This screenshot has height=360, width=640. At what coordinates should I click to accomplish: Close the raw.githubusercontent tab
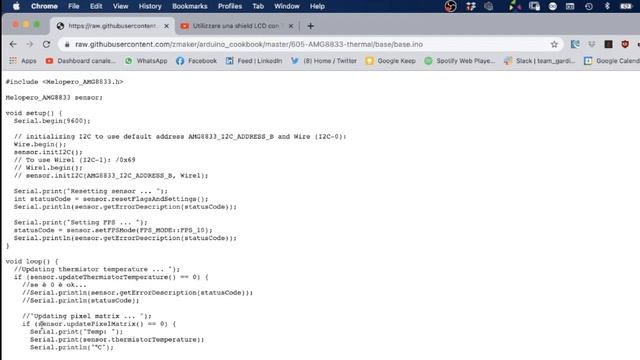pos(167,26)
